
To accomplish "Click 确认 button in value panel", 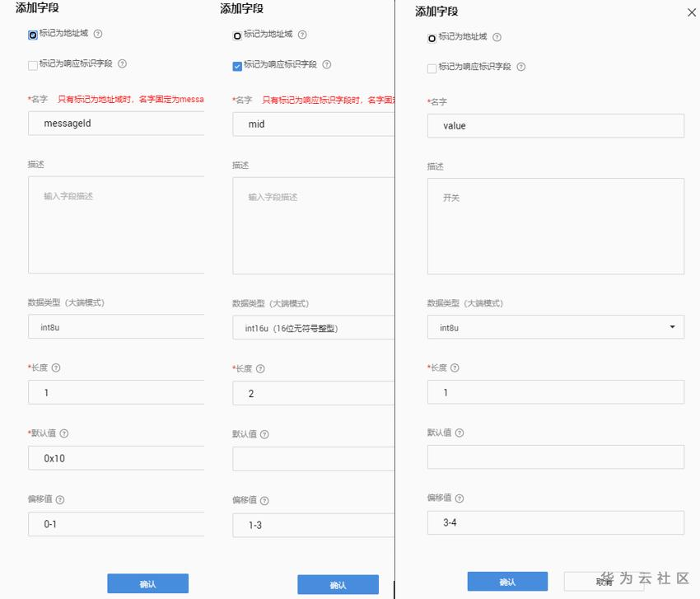I will [x=507, y=582].
